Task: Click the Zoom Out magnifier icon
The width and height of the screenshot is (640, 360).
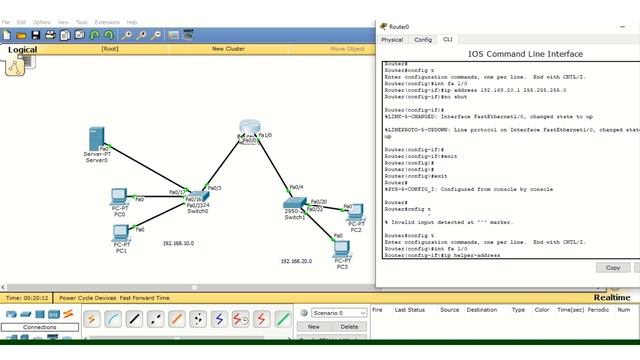Action: (x=156, y=36)
